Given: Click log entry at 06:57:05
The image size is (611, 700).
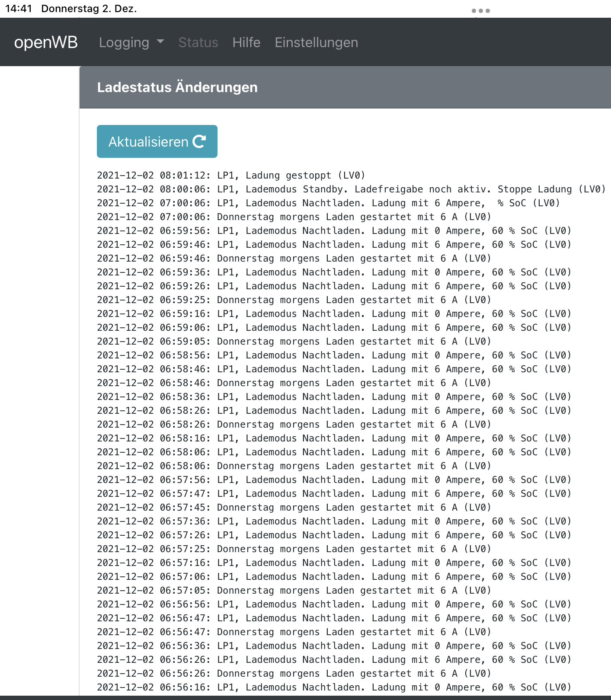Looking at the screenshot, I should 294,590.
